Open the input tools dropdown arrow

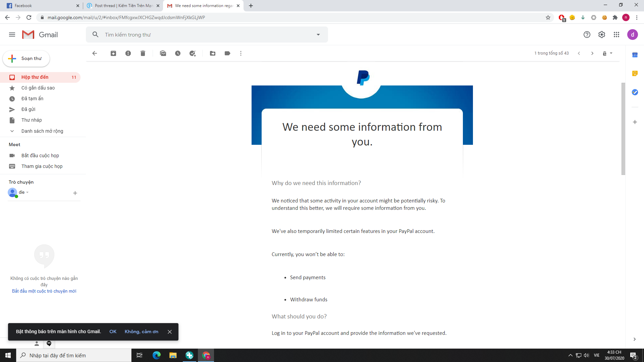coord(611,53)
